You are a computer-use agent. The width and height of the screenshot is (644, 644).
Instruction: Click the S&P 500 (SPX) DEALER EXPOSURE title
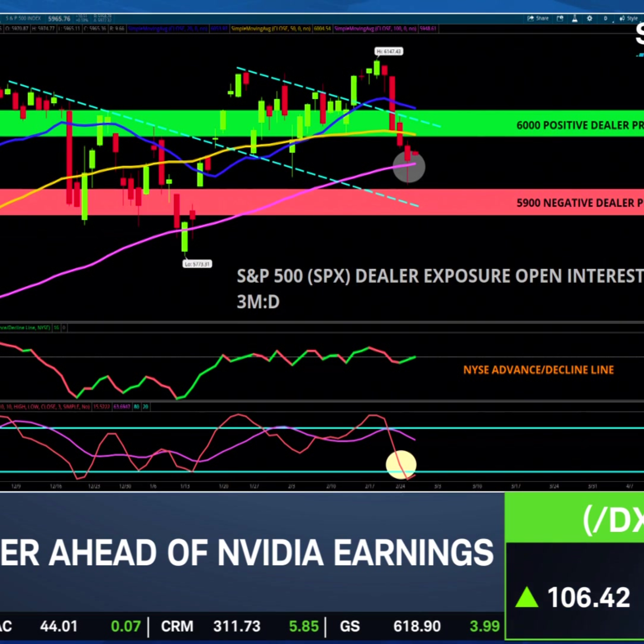tap(440, 276)
